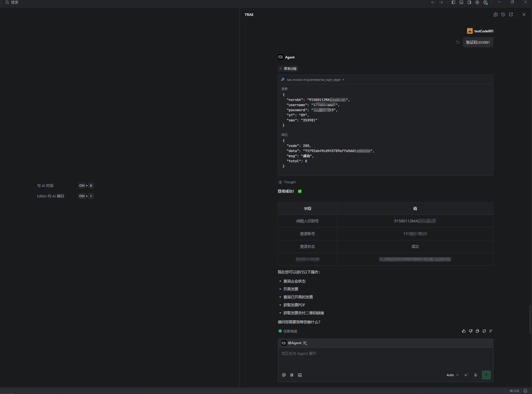Click the wrench icon beside tax-invoice-mcp
Screen dimensions: 532x394
pyautogui.click(x=283, y=80)
